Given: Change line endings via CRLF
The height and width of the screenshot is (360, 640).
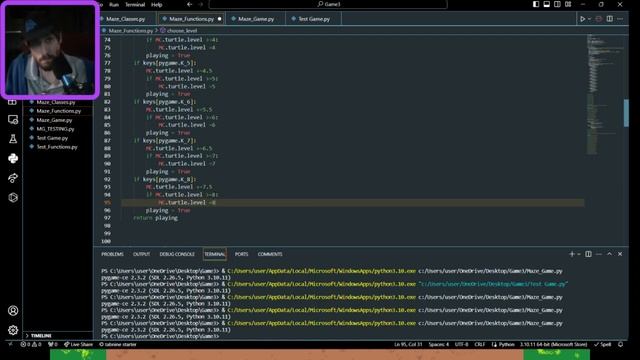Looking at the screenshot, I should click(x=480, y=344).
